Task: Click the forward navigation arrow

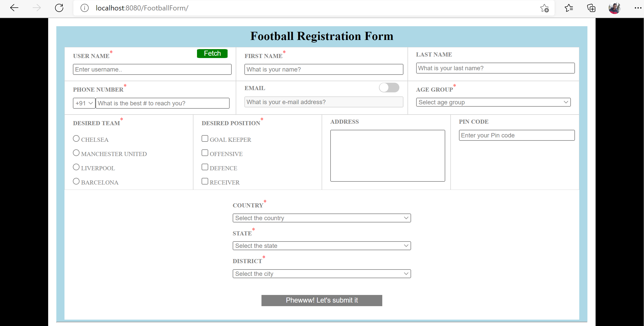Action: (x=37, y=8)
